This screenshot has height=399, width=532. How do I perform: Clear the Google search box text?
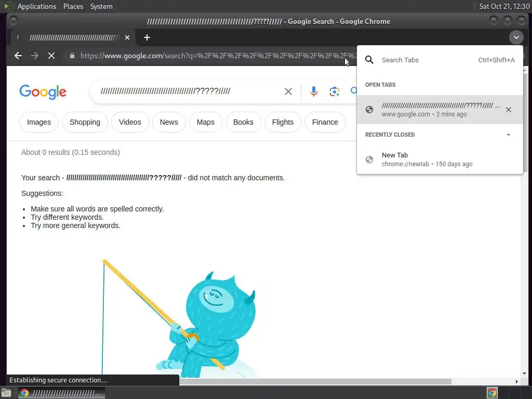(x=288, y=91)
